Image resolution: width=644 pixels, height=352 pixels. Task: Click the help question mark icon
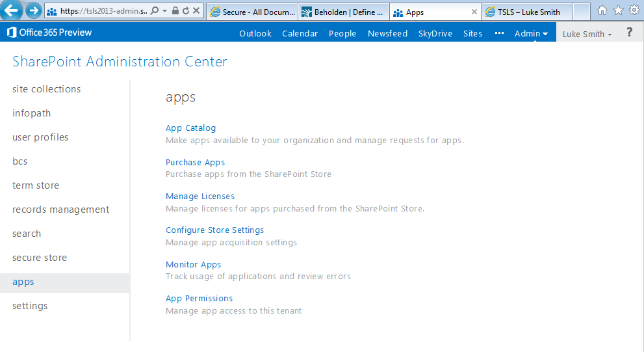tap(629, 33)
